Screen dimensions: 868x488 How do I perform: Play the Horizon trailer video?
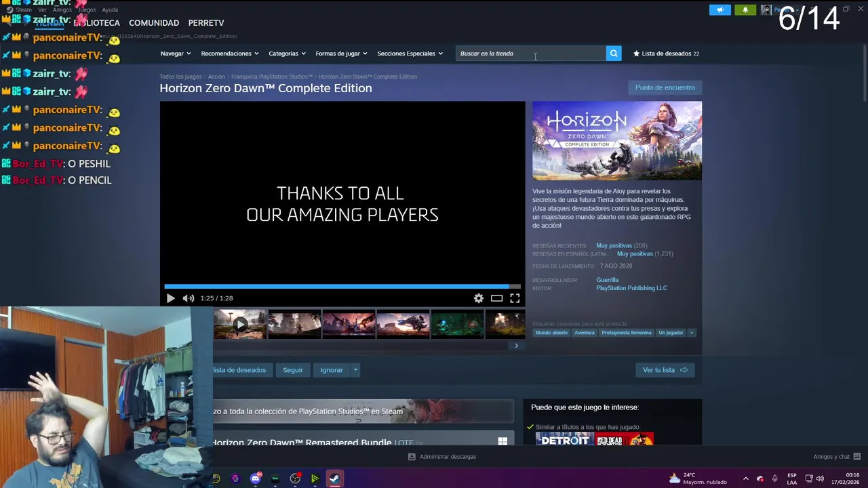[170, 298]
